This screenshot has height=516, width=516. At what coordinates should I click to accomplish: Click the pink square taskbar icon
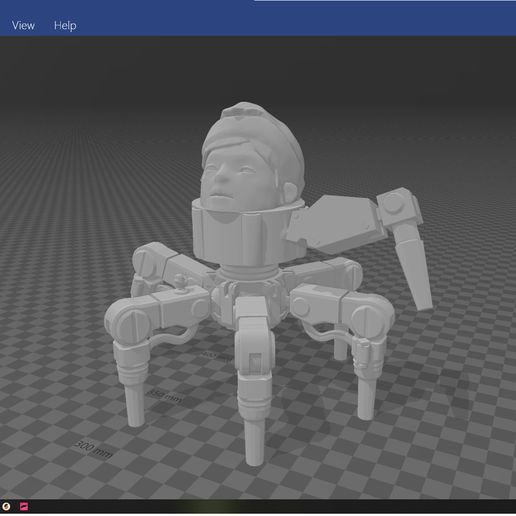click(x=24, y=507)
